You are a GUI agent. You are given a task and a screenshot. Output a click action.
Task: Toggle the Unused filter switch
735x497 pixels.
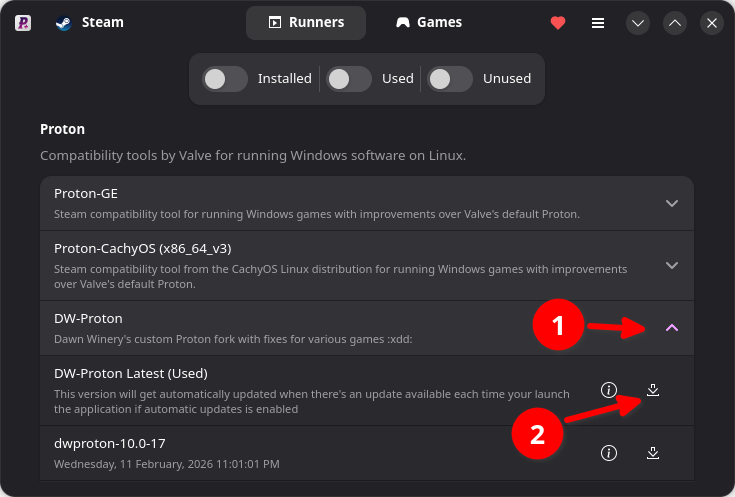tap(450, 78)
